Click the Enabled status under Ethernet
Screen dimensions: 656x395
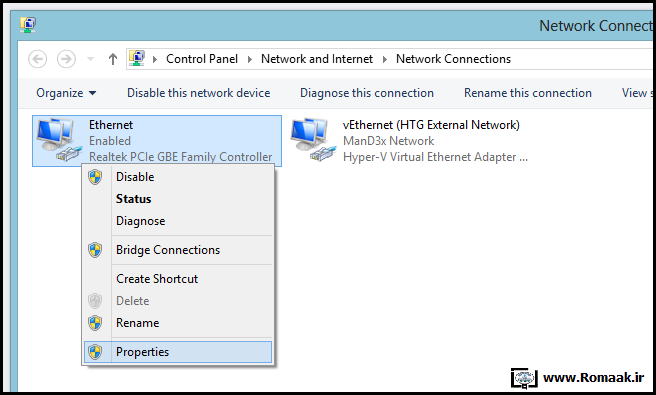[x=110, y=141]
